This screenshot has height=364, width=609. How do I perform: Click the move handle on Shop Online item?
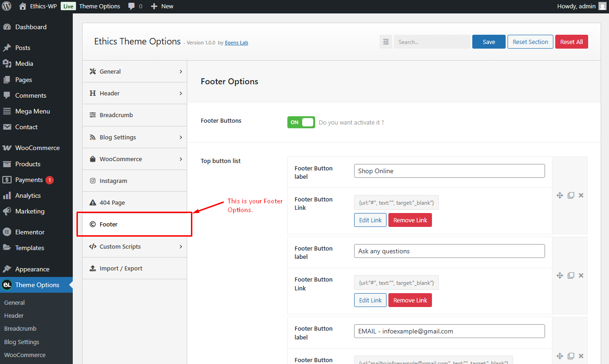(560, 195)
